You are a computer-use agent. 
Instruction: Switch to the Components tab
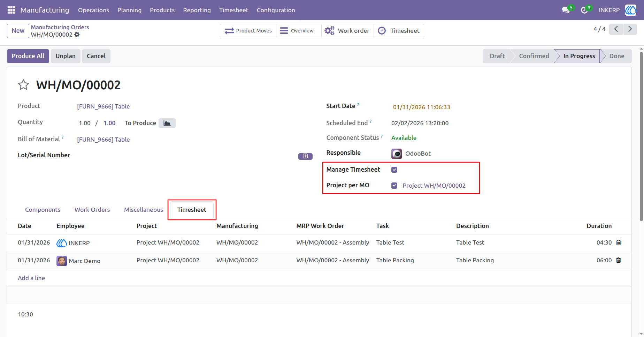[43, 210]
